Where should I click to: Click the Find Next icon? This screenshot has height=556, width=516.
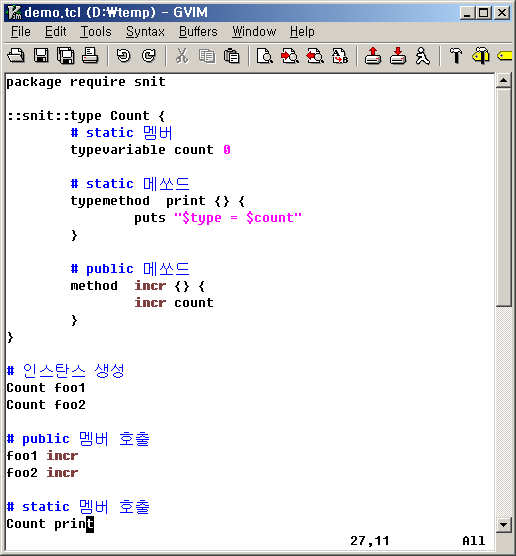tap(289, 56)
